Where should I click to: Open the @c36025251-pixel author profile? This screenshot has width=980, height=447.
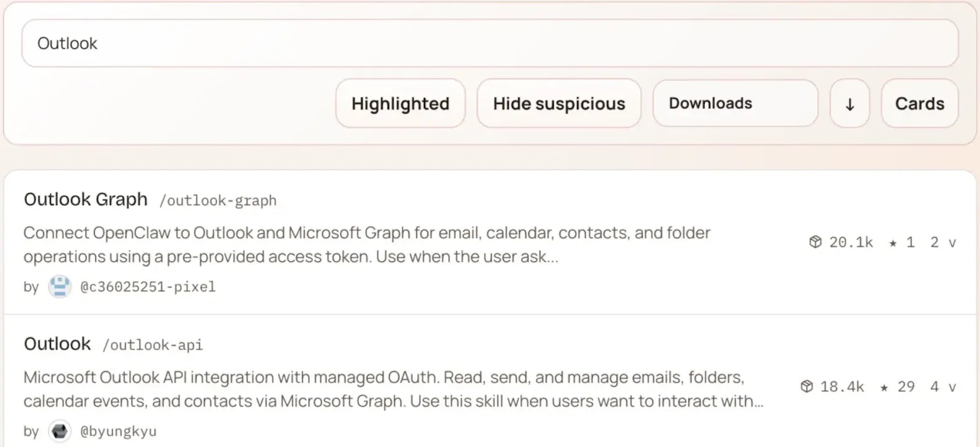coord(148,287)
